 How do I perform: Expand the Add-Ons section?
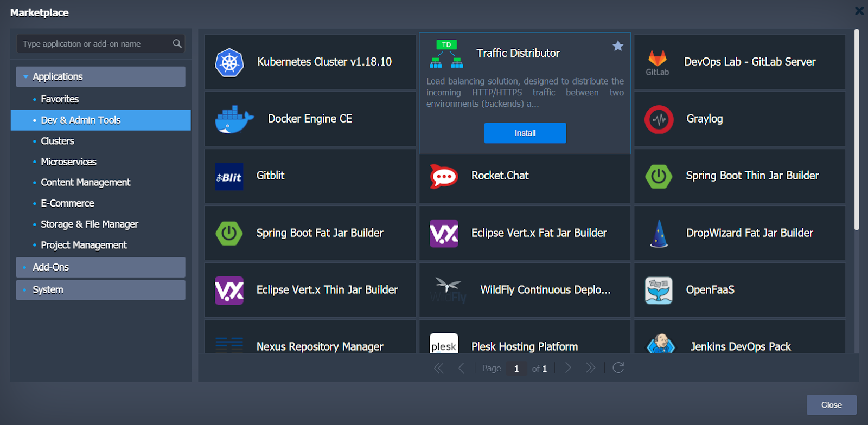(x=101, y=267)
